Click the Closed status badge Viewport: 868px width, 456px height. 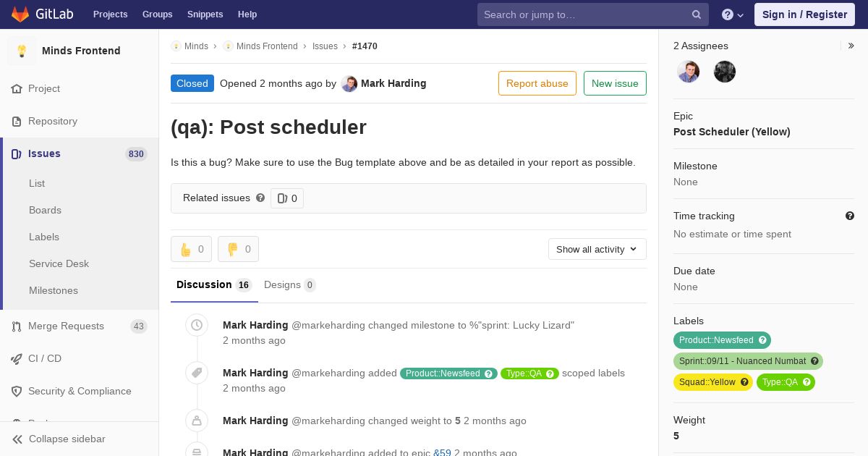click(192, 83)
